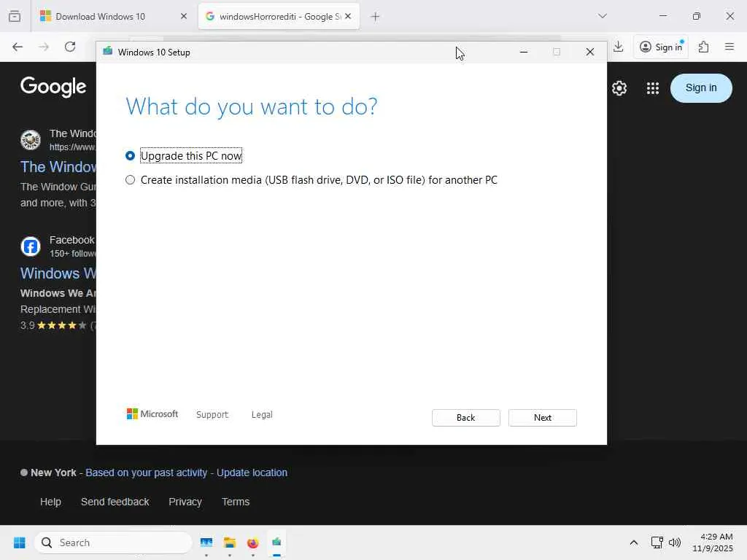Viewport: 747px width, 560px height.
Task: Click the Windows 10 Setup title bar icon
Action: [108, 52]
